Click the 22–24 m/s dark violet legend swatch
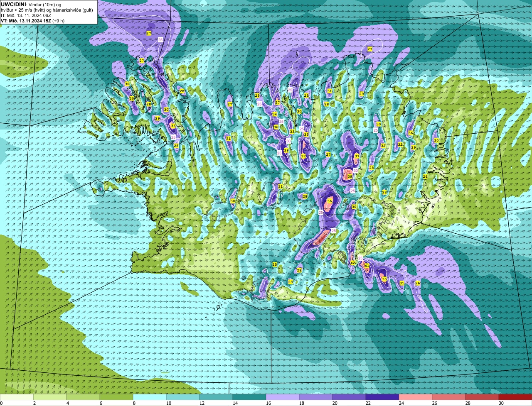 click(382, 397)
